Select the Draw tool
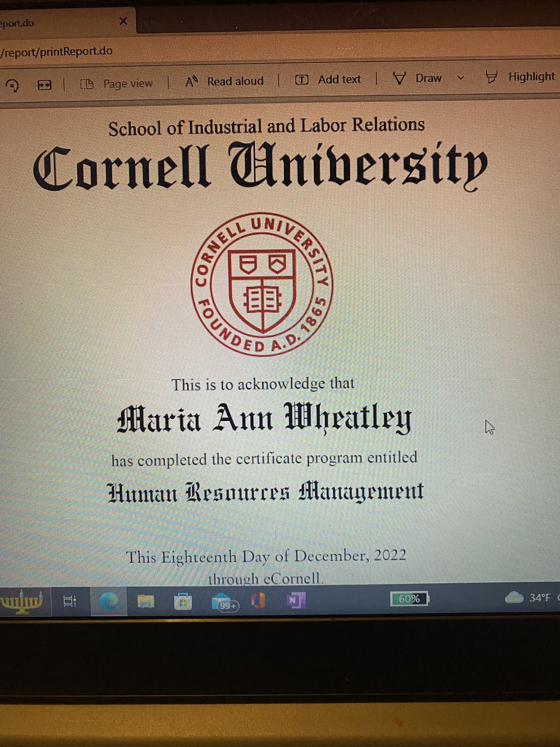 coord(418,78)
